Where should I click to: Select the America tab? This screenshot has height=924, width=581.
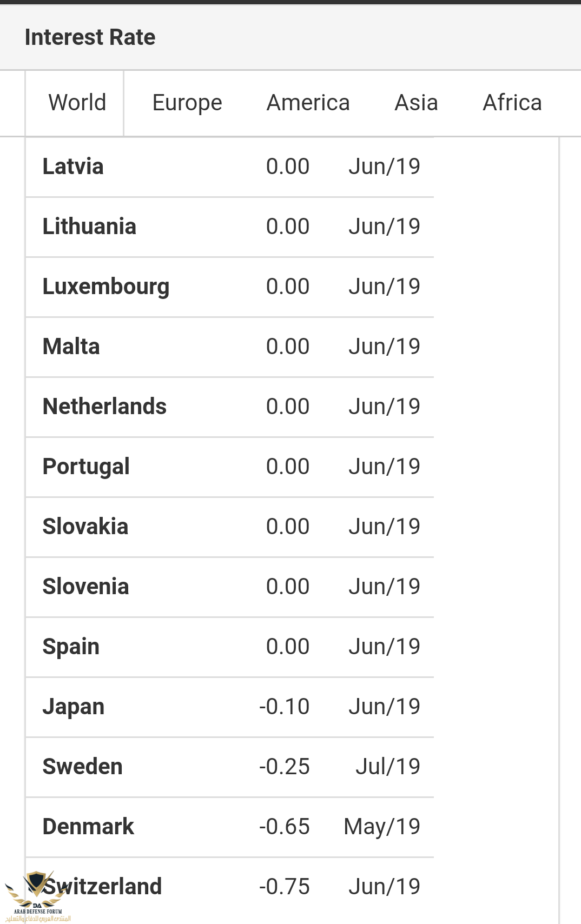click(308, 103)
